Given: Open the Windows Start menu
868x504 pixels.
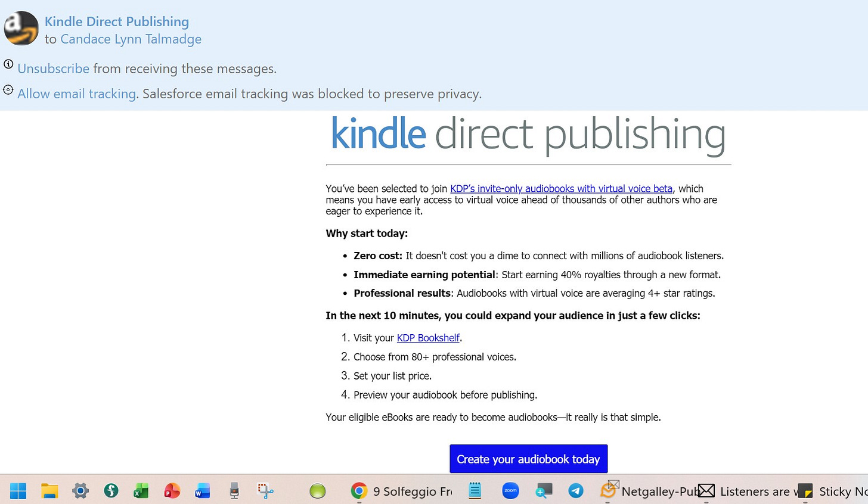Looking at the screenshot, I should (x=18, y=491).
